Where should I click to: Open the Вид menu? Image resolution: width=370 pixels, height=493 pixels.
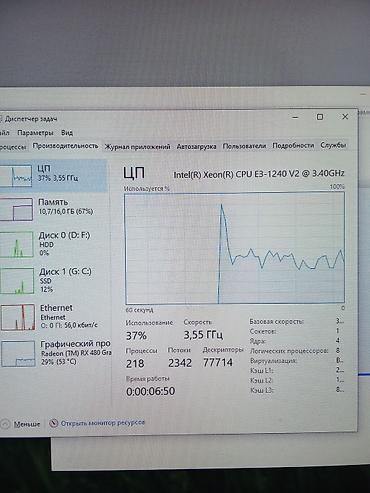point(67,133)
